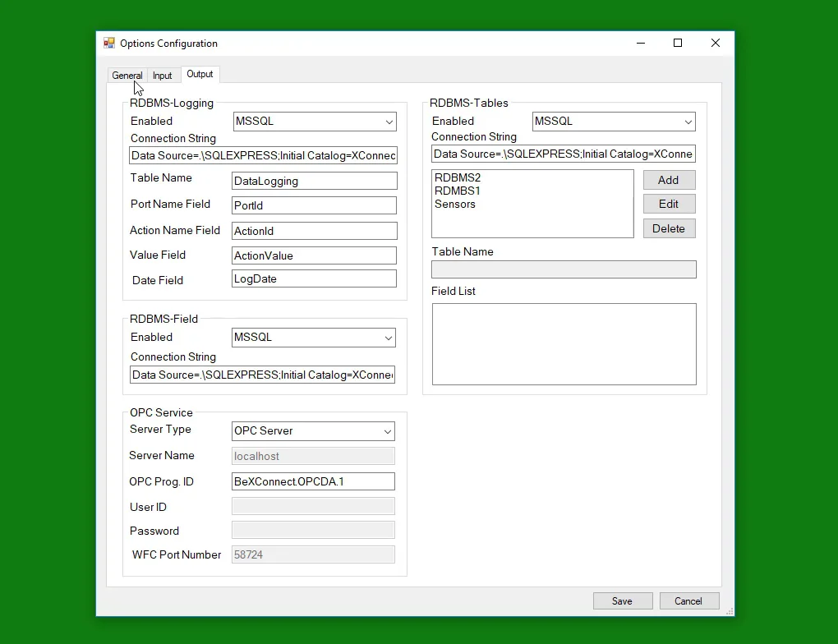The image size is (838, 644).
Task: Select RDBMS2 in the tables list
Action: point(458,177)
